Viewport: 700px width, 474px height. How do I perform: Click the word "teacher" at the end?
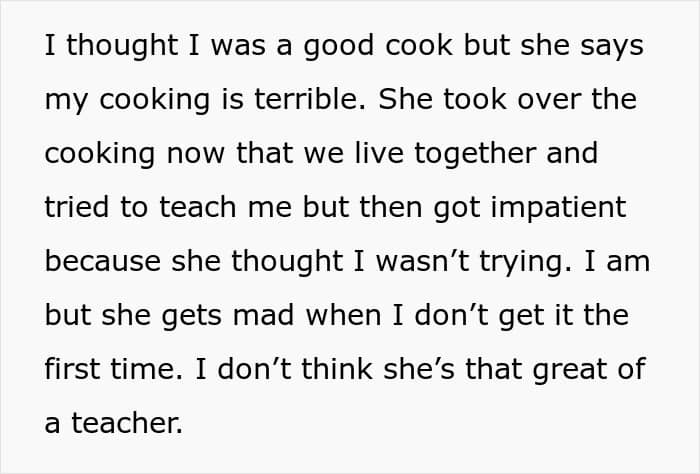[x=127, y=423]
